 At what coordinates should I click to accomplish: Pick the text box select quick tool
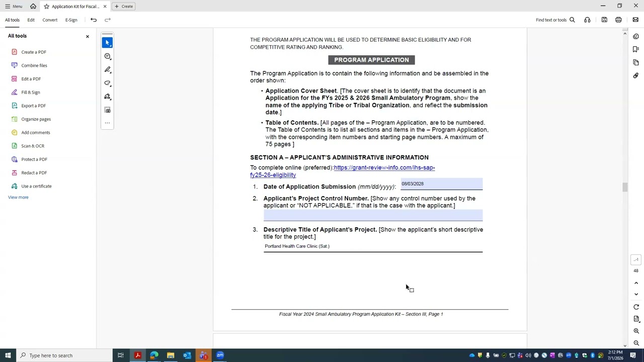click(107, 110)
